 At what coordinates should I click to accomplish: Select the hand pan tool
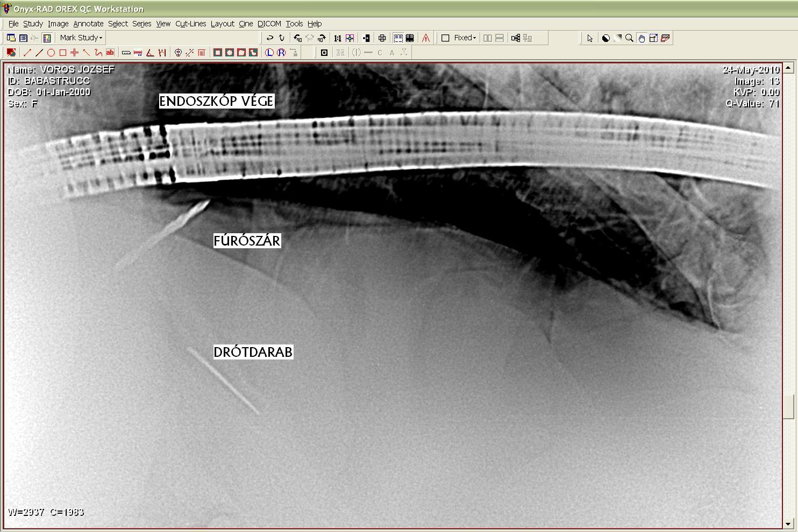(642, 38)
